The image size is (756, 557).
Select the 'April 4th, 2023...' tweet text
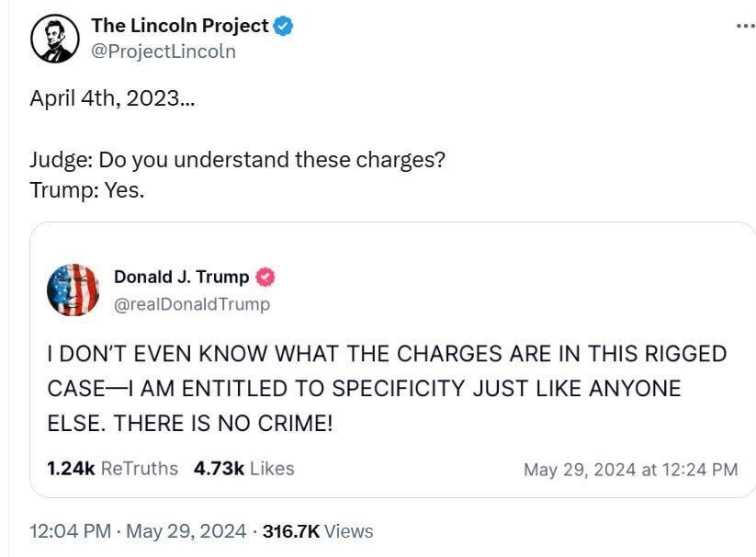coord(112,98)
